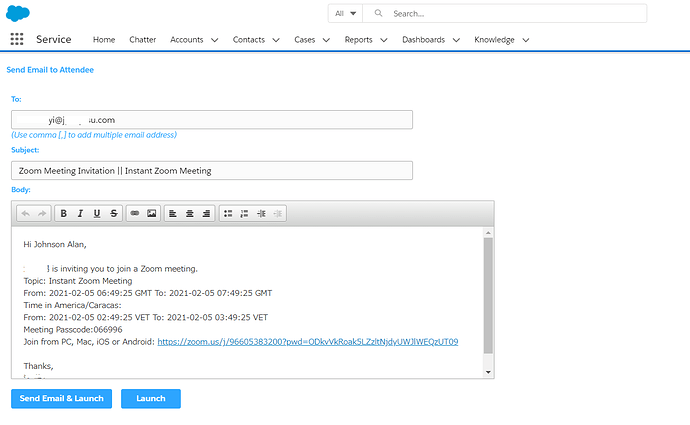
Task: Increase indent of body text
Action: click(261, 213)
